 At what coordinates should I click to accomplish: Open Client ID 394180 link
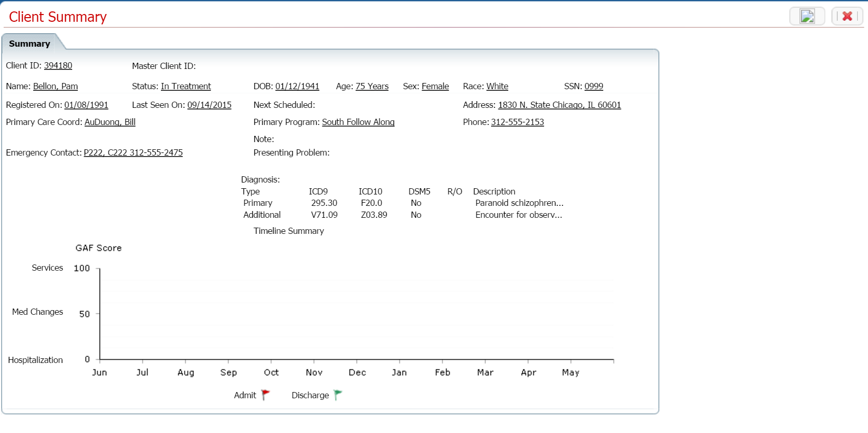[58, 65]
